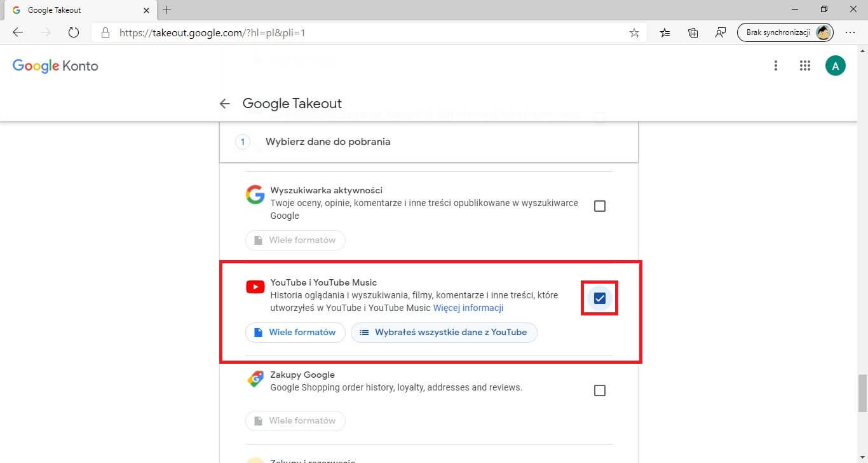Open Wybrałeś wszystkie dane z YouTube
Viewport: 868px width, 463px height.
click(x=444, y=333)
